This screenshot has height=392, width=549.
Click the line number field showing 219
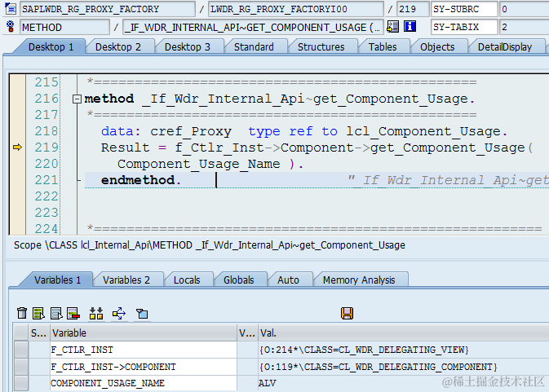click(x=413, y=9)
